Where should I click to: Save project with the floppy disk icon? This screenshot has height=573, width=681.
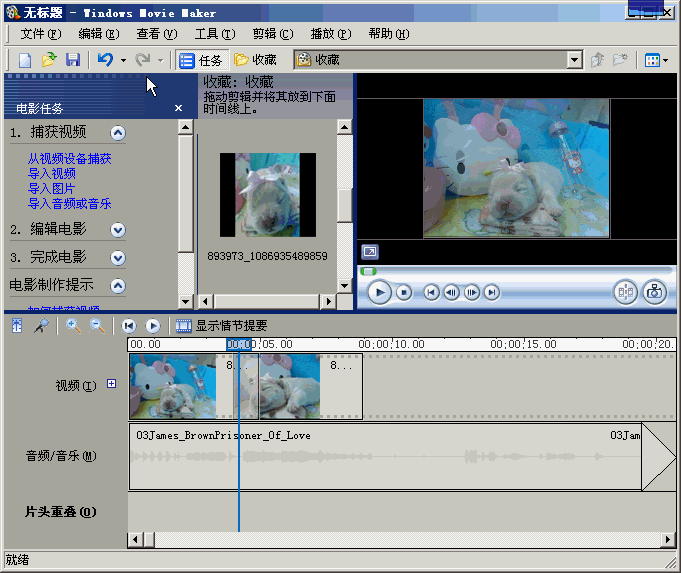72,60
